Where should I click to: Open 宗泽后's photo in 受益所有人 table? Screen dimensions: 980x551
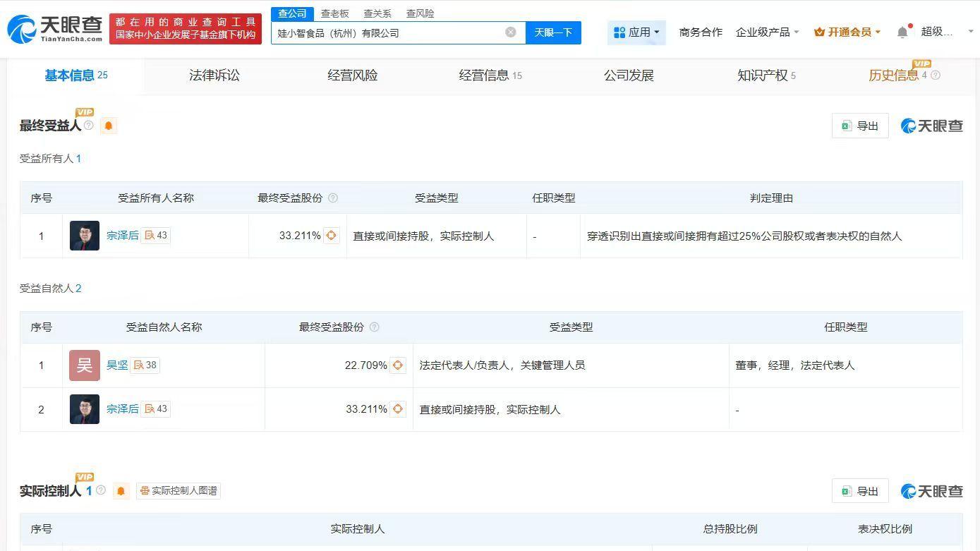pyautogui.click(x=85, y=236)
